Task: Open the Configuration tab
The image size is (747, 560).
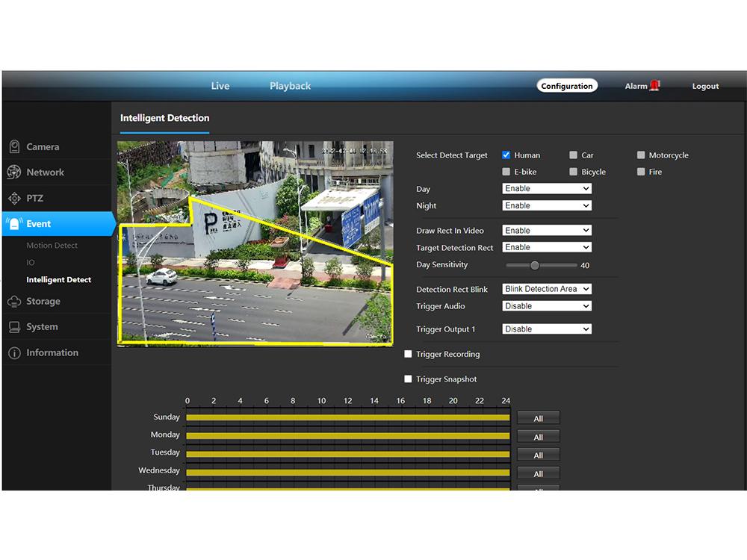Action: 567,86
